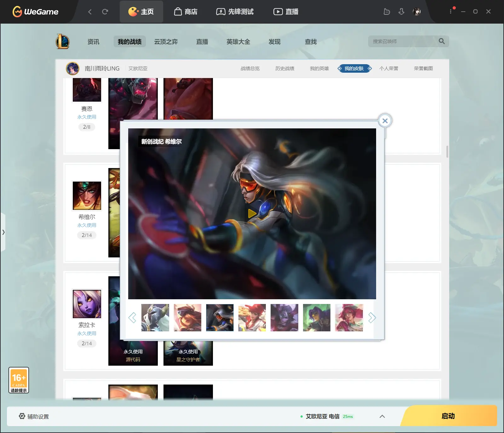Close the skin preview popup
The image size is (504, 433).
pos(385,121)
